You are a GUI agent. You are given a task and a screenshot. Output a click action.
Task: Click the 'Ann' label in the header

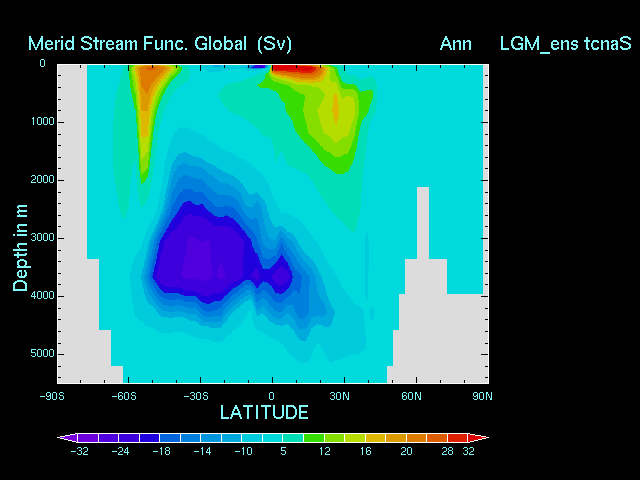click(455, 43)
